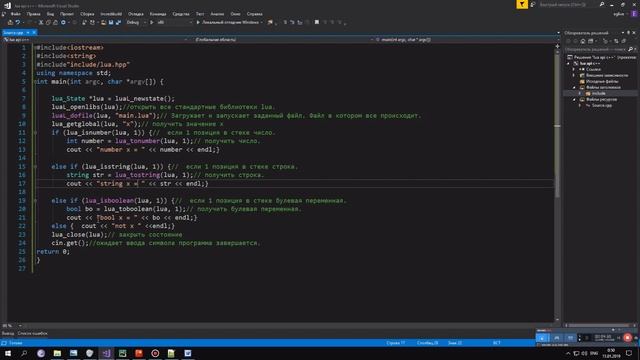Image resolution: width=640 pixels, height=360 pixels.
Task: Open the Windows Start menu
Action: pos(8,353)
